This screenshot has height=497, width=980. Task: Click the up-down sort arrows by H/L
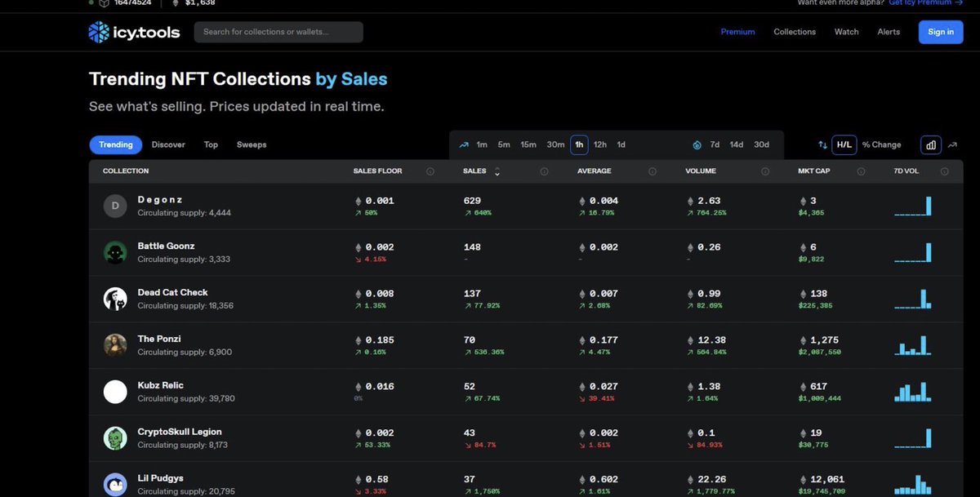(822, 144)
